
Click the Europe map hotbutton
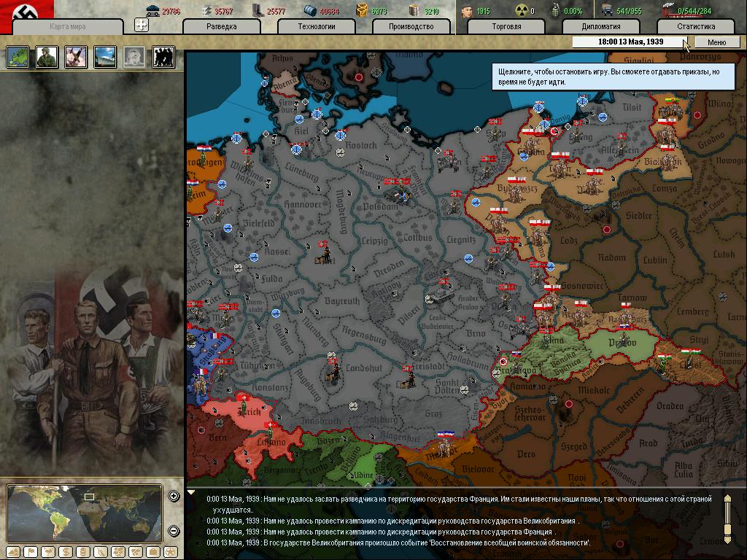coord(18,57)
